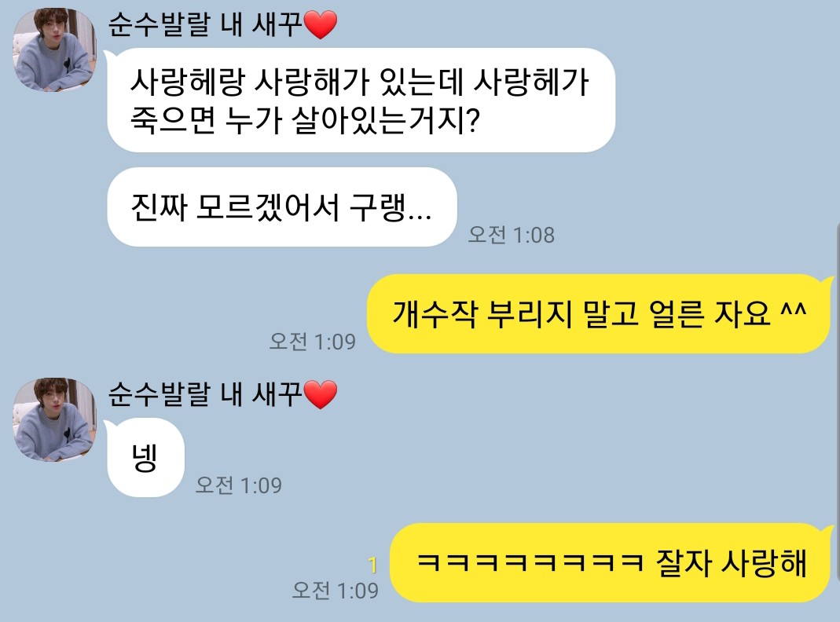Screen dimensions: 840x622
Task: Open the profile picture beside the 넹 message
Action: click(54, 419)
